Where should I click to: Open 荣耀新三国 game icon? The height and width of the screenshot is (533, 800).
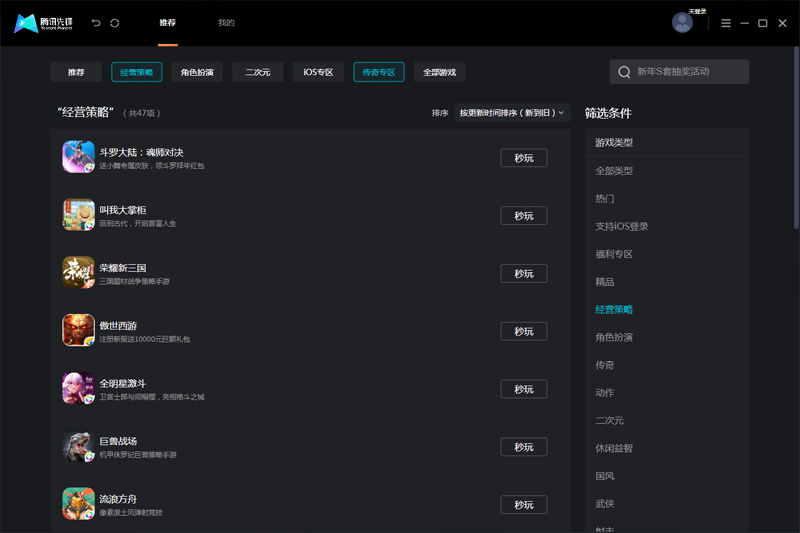point(79,272)
